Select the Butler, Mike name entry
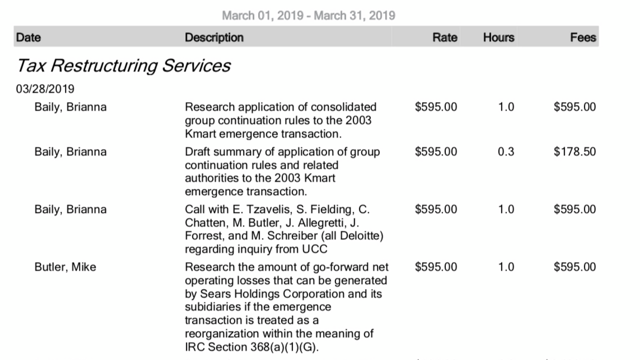Viewport: 640px width, 360px height. [x=65, y=267]
